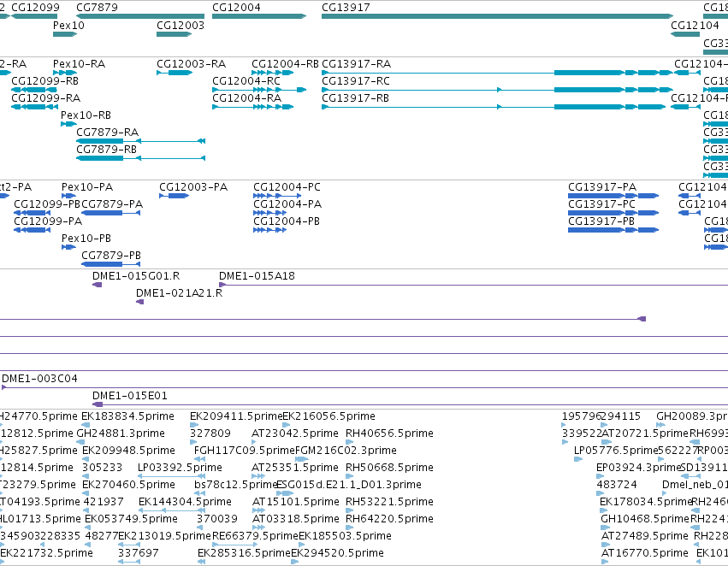Click protein CG12099-PB

pyautogui.click(x=32, y=213)
